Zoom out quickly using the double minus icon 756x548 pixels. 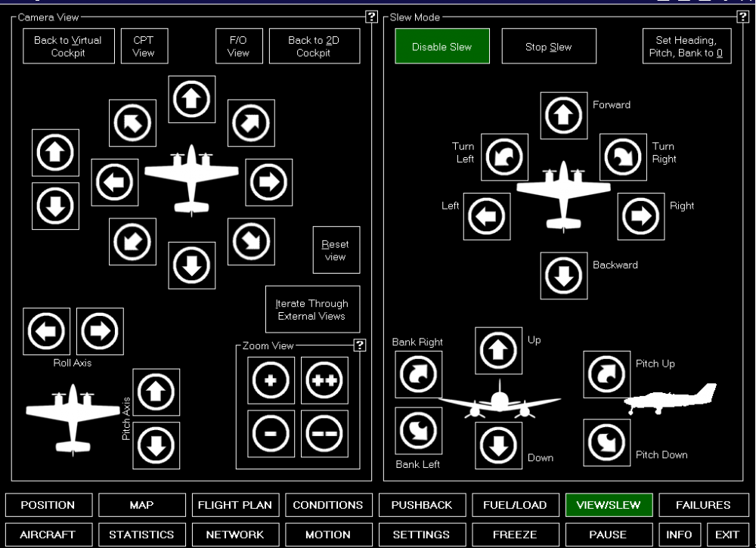[x=324, y=433]
